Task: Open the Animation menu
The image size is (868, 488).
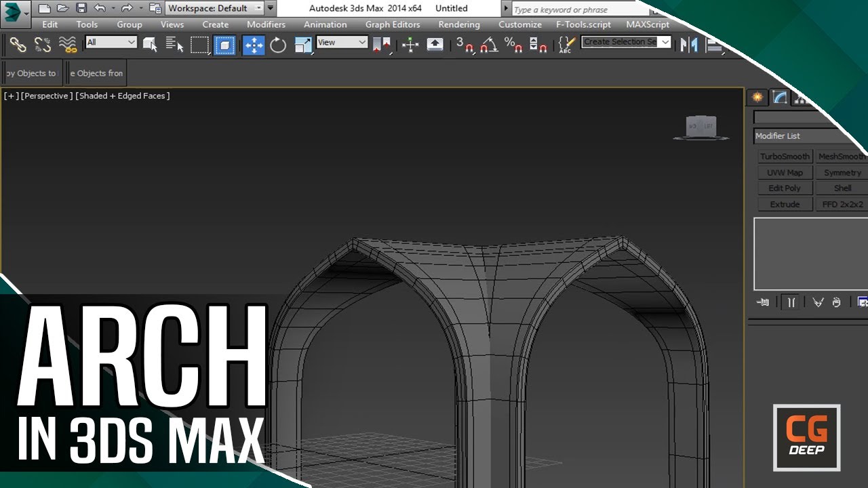Action: [325, 24]
